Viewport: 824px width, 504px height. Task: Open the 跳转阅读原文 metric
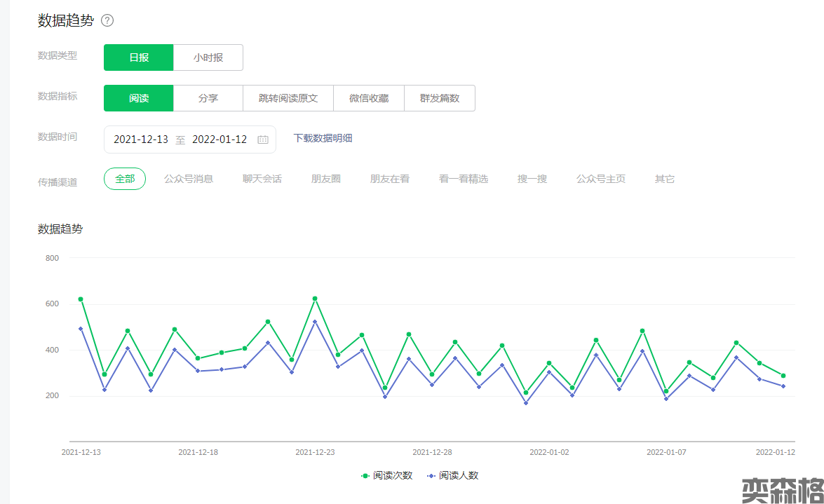(288, 98)
